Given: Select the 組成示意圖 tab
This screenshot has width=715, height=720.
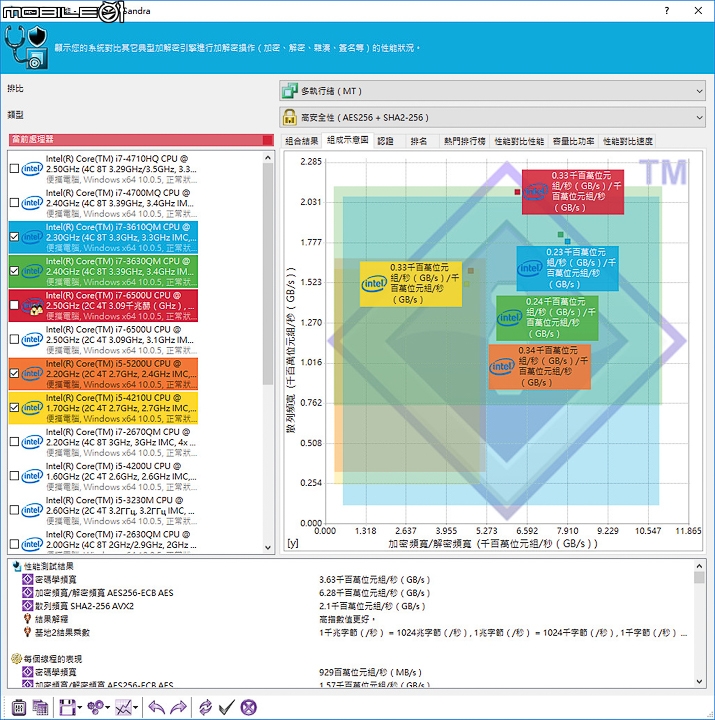Looking at the screenshot, I should point(347,140).
